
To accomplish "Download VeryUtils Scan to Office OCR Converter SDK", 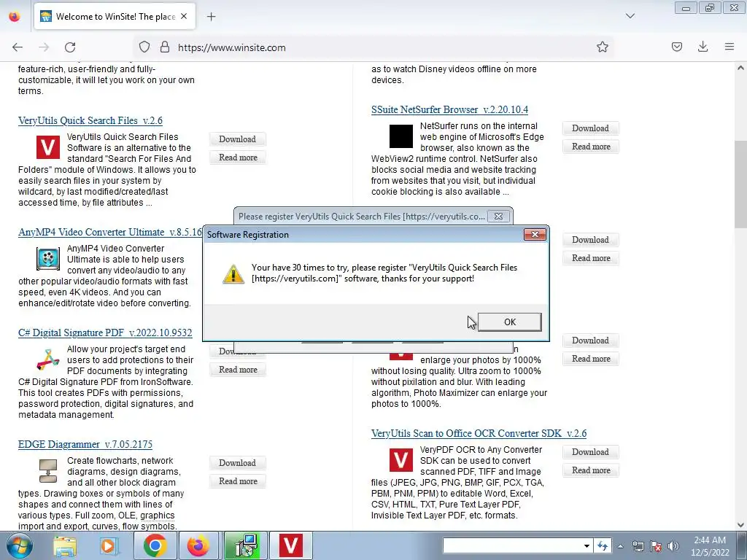I will 590,452.
